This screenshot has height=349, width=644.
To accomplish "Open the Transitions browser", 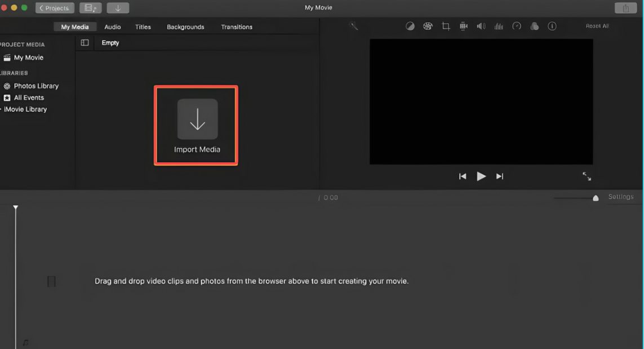I will (x=236, y=26).
